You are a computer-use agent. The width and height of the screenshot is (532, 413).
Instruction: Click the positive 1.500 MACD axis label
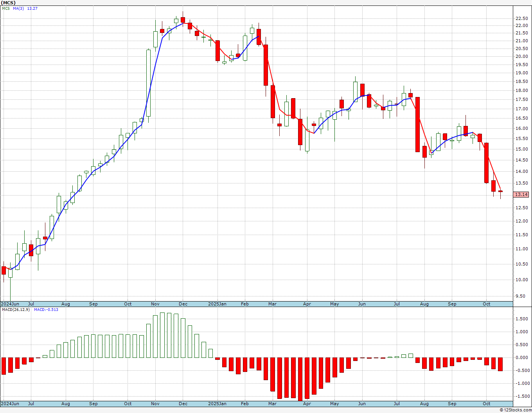coord(522,319)
